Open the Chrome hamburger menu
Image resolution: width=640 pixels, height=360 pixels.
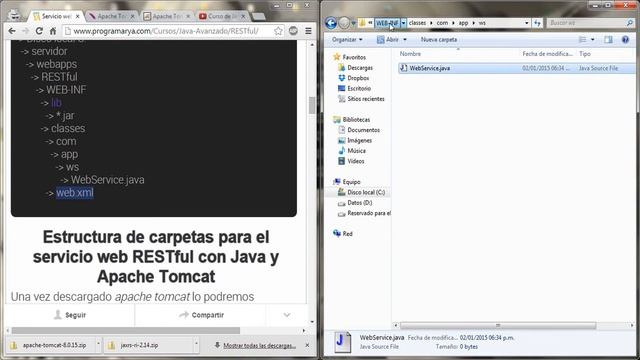pos(308,31)
